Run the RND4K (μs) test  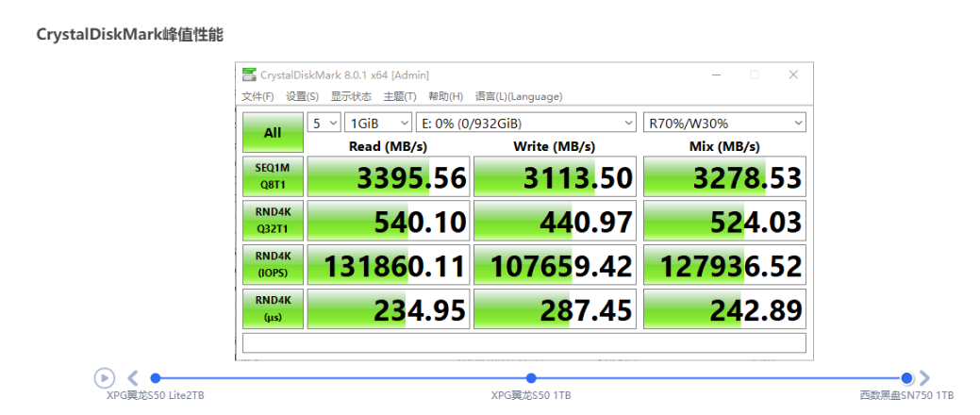[273, 308]
